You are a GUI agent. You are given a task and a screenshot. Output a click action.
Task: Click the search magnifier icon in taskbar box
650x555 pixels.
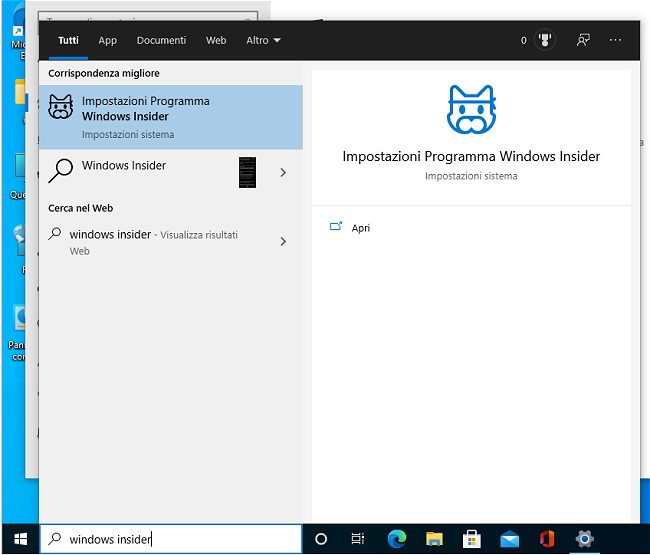54,538
